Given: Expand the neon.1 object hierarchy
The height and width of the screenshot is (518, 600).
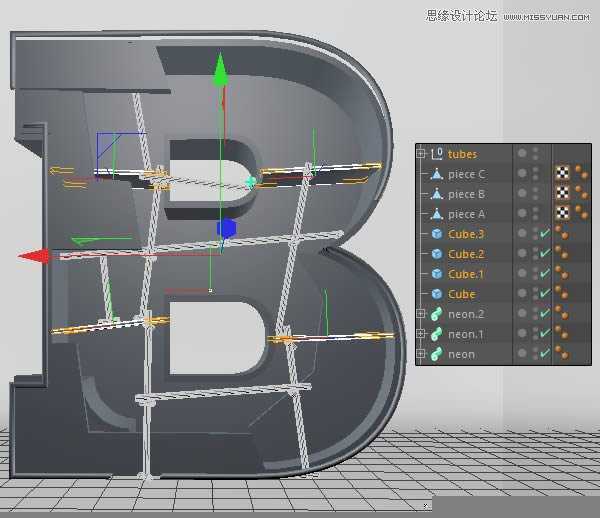Looking at the screenshot, I should [421, 334].
